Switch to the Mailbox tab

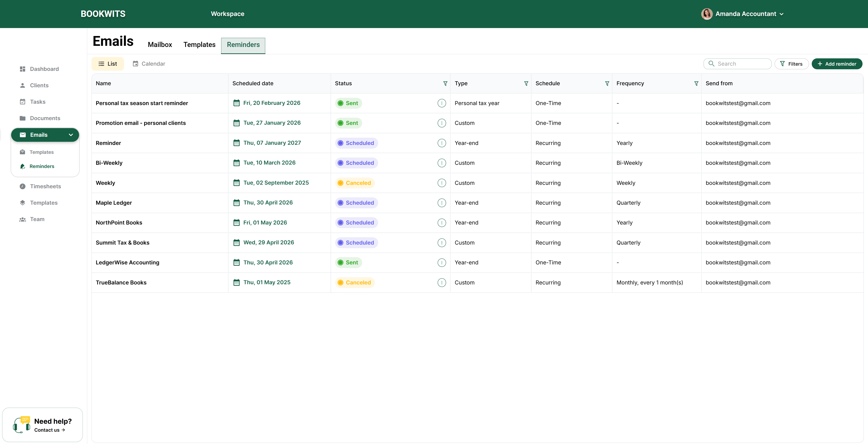[x=160, y=44]
